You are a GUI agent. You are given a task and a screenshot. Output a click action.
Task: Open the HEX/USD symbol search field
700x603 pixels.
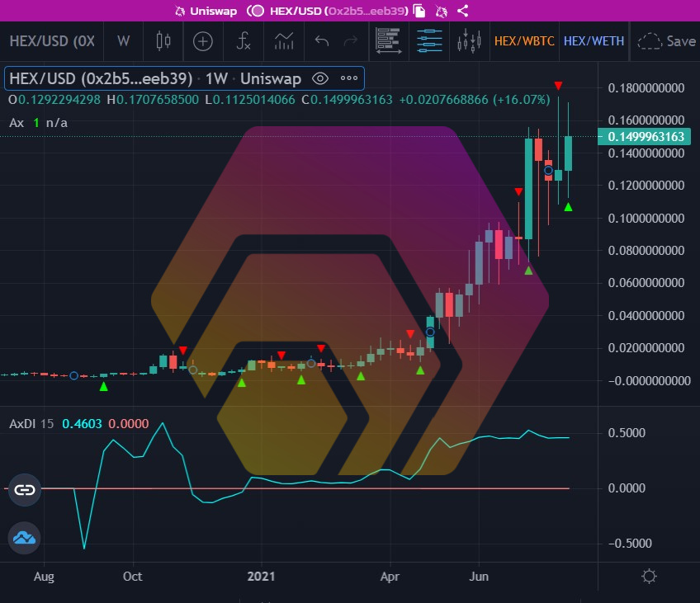52,41
